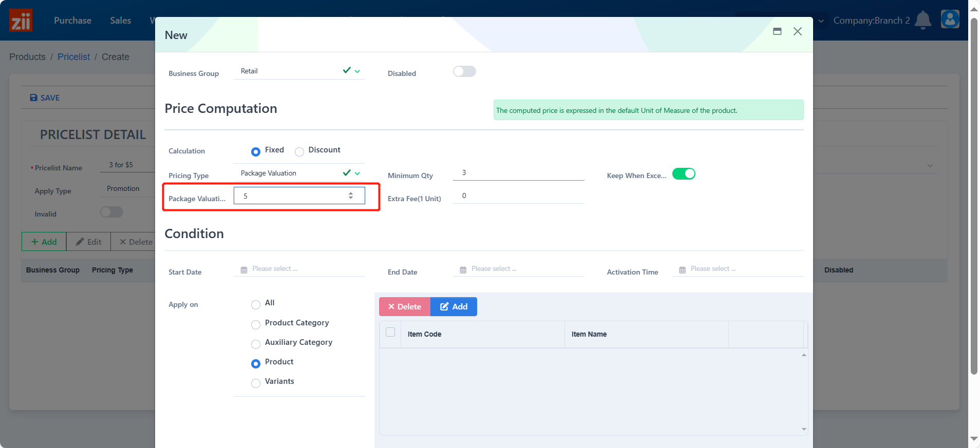This screenshot has width=980, height=448.
Task: Click the red Delete button above item table
Action: click(405, 306)
